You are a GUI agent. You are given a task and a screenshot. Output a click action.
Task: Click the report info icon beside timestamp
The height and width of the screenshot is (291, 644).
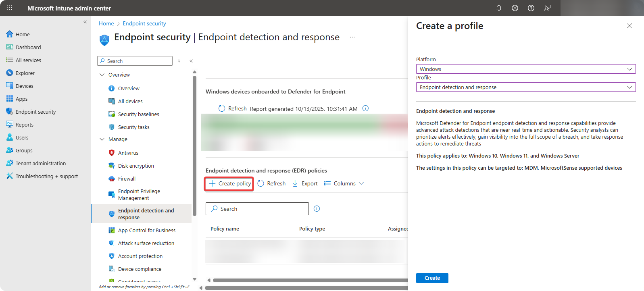click(365, 108)
